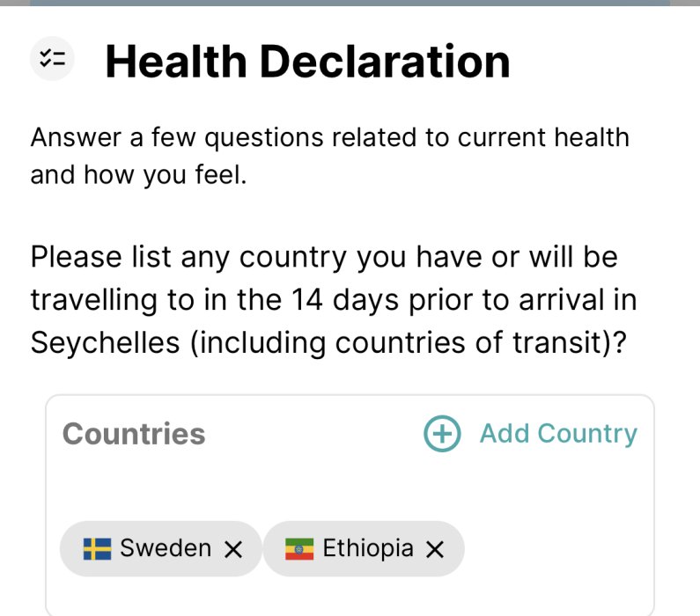Viewport: 700px width, 616px height.
Task: Click the "and how you feel" text line
Action: [x=138, y=175]
